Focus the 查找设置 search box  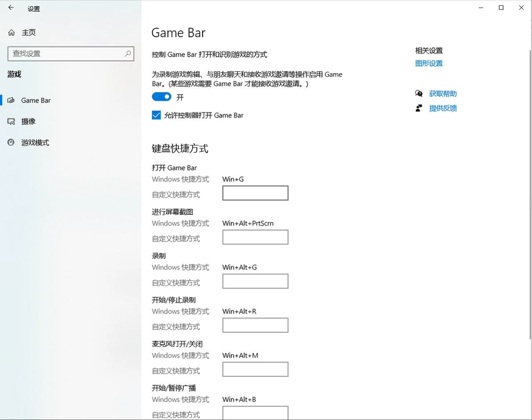71,54
